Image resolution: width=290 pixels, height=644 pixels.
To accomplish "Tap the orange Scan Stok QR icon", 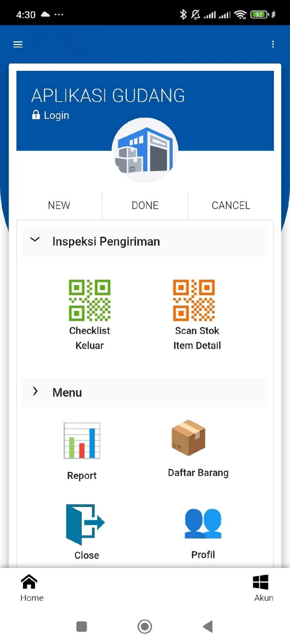I will 194,300.
